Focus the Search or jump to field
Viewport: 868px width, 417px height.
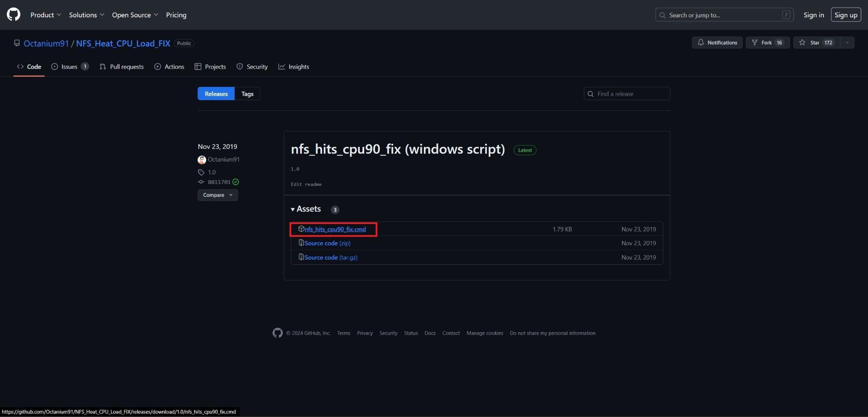(x=724, y=15)
